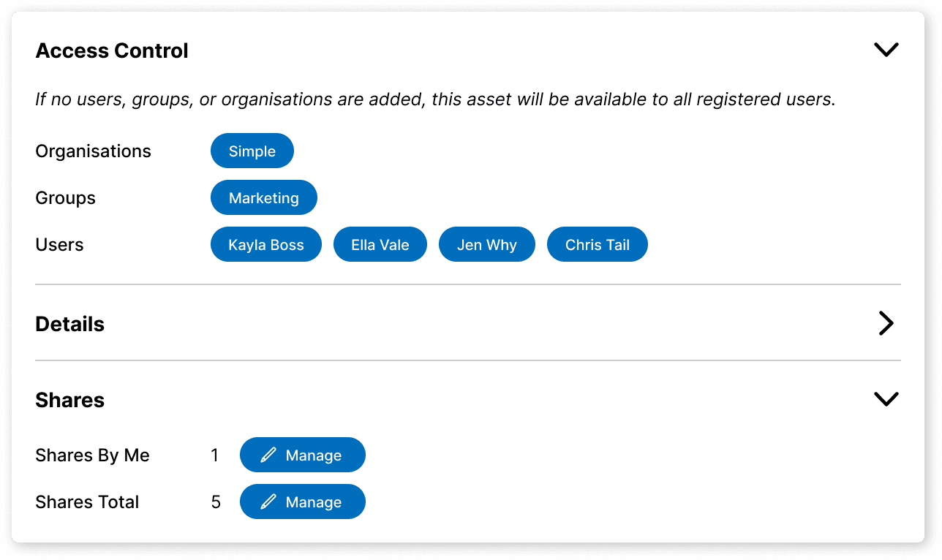Select the Kayla Boss user pill

tap(265, 244)
